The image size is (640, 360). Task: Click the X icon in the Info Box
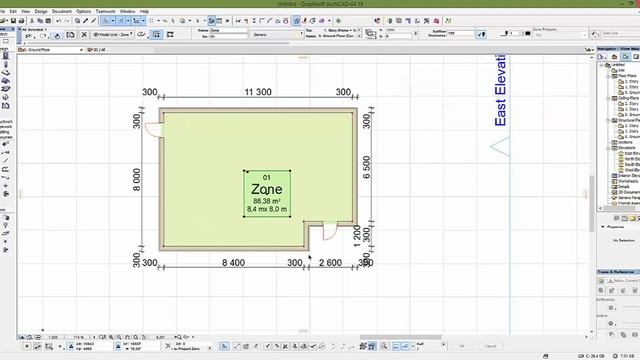point(84,35)
